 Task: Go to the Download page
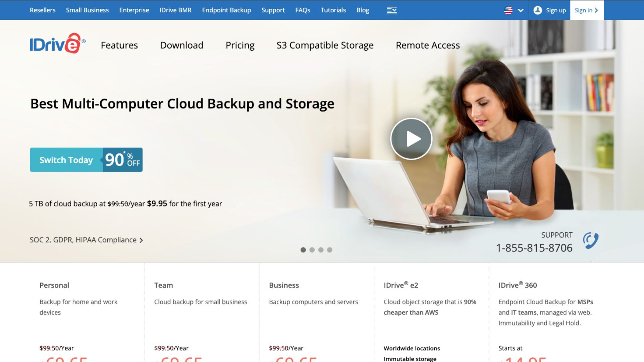tap(182, 45)
